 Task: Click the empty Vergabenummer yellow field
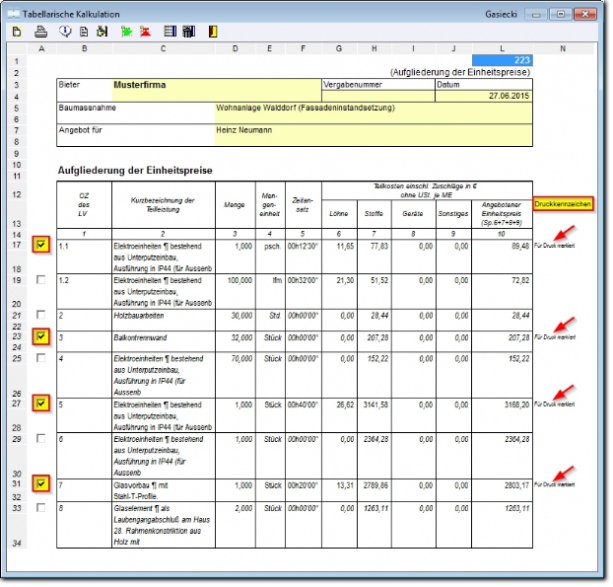click(378, 96)
